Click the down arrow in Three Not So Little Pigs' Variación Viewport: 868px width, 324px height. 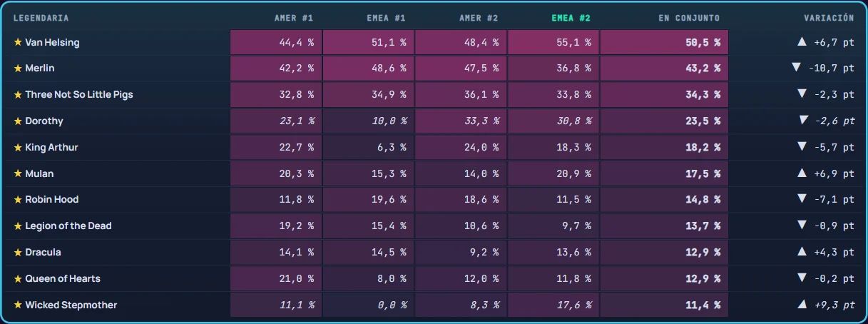pyautogui.click(x=802, y=94)
